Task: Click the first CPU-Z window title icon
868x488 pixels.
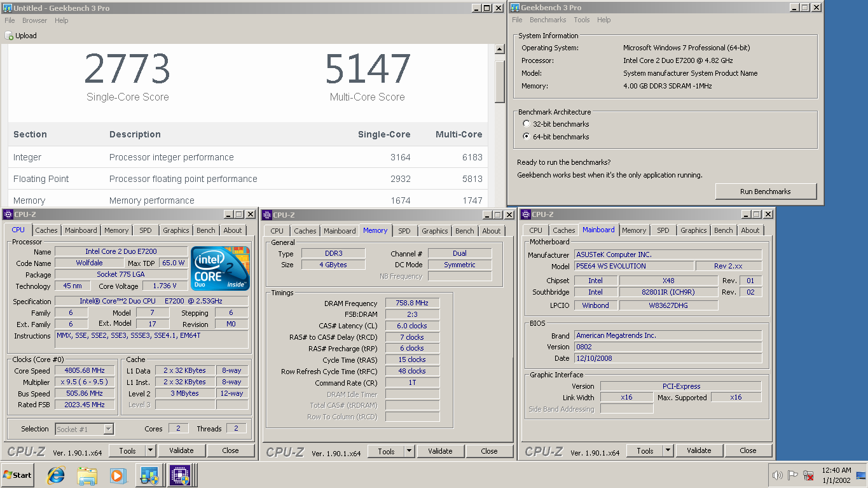Action: click(x=8, y=214)
